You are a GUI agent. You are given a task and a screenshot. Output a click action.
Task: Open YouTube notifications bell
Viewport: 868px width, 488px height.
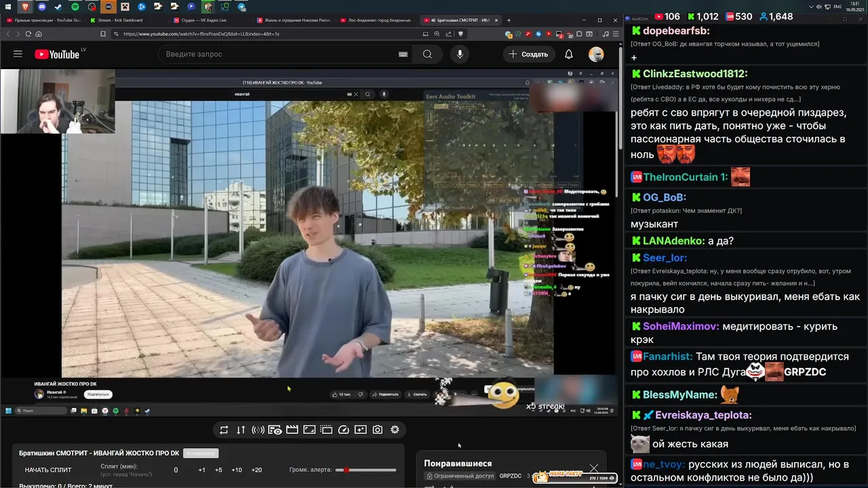pos(569,54)
